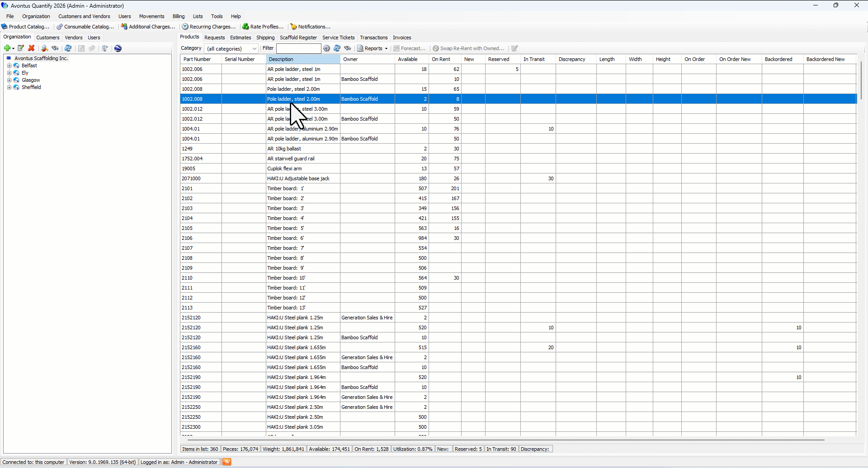Click the binoculars Find icon in organization toolbar
The height and width of the screenshot is (468, 868).
[x=55, y=48]
